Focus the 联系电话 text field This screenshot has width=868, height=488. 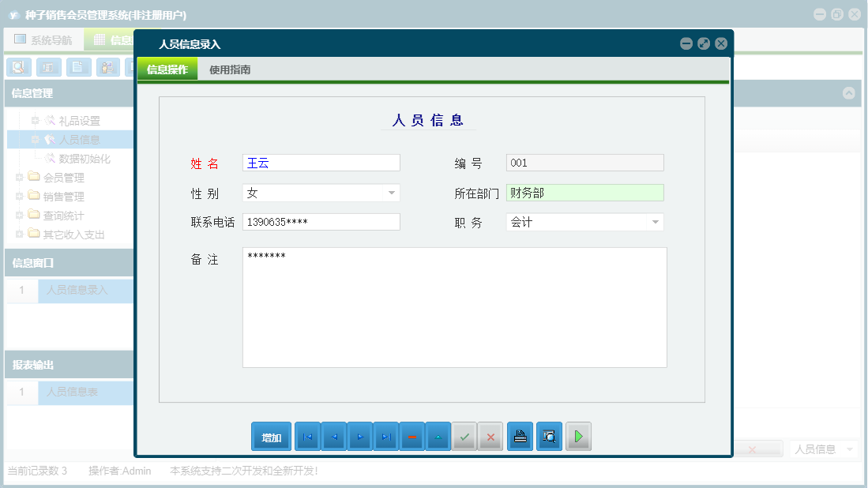click(321, 223)
